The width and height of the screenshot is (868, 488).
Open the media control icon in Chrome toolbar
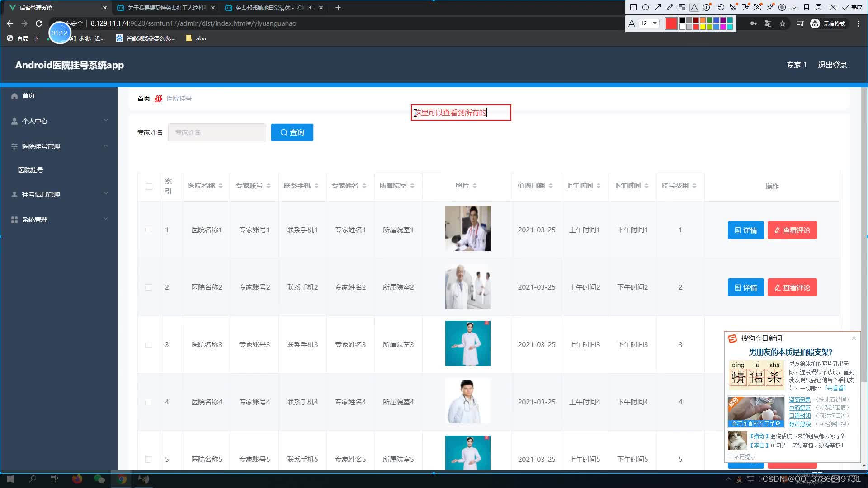click(800, 23)
